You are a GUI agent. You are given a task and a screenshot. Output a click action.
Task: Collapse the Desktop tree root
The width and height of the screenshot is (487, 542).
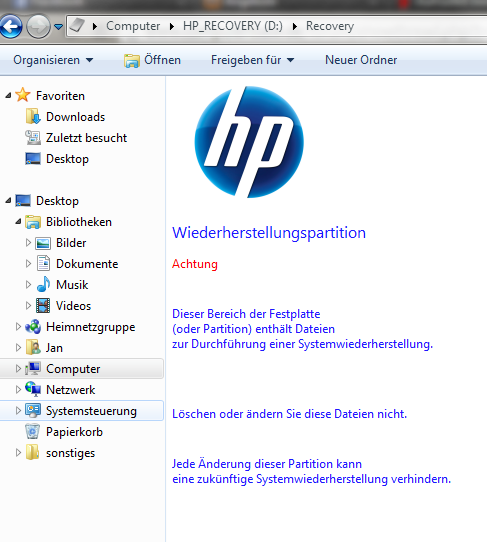8,201
